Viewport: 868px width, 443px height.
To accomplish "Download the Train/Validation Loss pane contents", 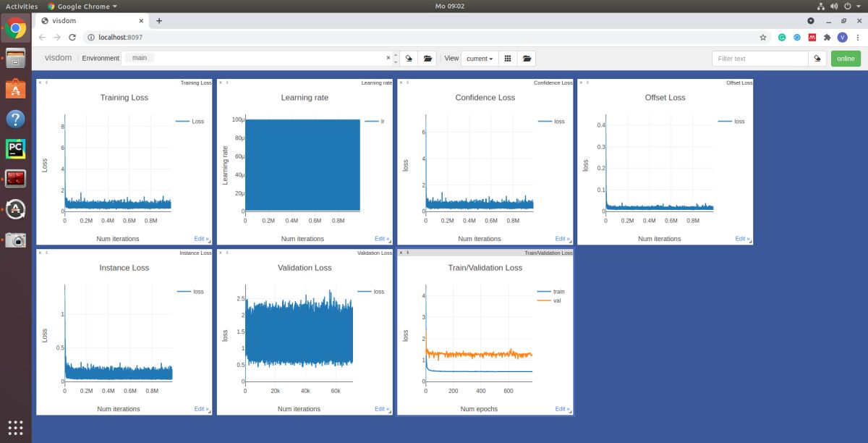I will pyautogui.click(x=408, y=253).
